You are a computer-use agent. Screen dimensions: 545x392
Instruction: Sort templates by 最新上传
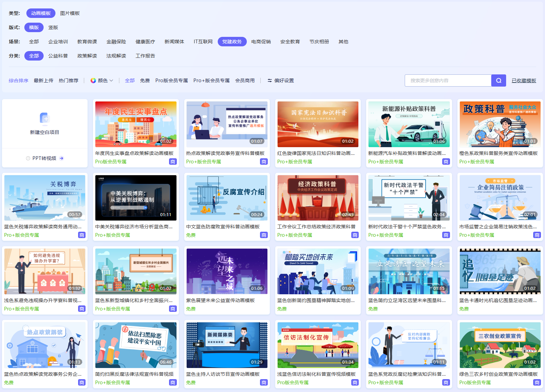pos(43,80)
